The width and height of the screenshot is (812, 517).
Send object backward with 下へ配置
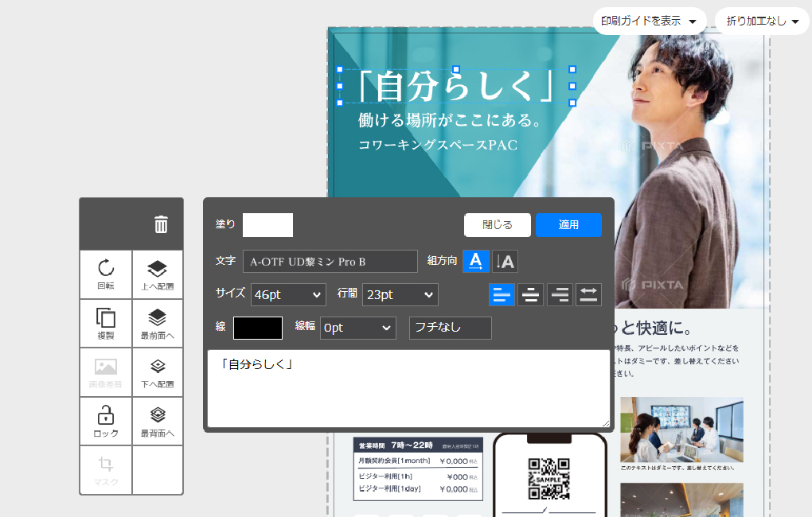[158, 372]
